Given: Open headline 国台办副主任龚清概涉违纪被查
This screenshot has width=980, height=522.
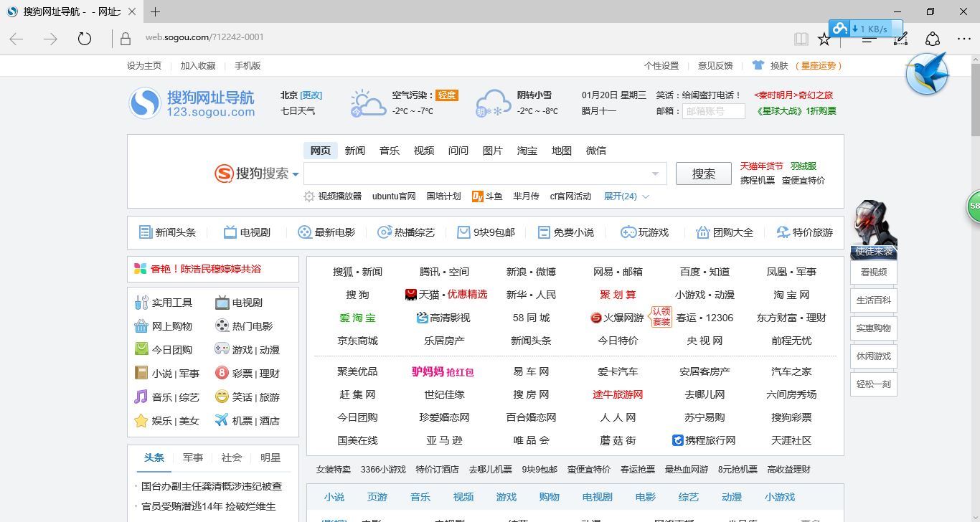Looking at the screenshot, I should [x=212, y=486].
